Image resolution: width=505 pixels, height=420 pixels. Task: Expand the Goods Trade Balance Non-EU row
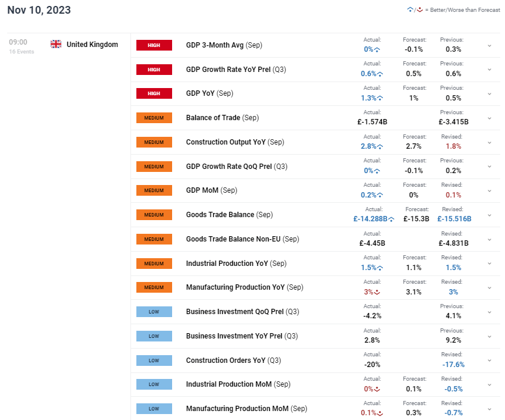pos(490,239)
